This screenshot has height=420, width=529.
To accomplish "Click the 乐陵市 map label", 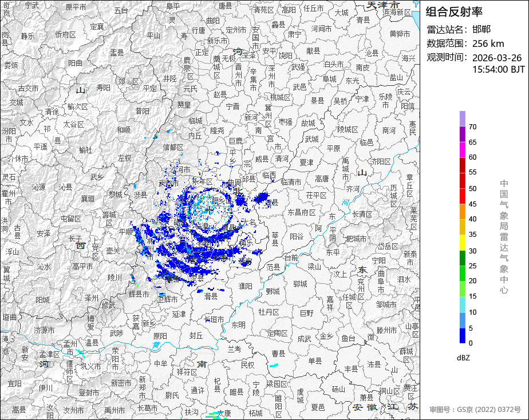I will pyautogui.click(x=385, y=101).
